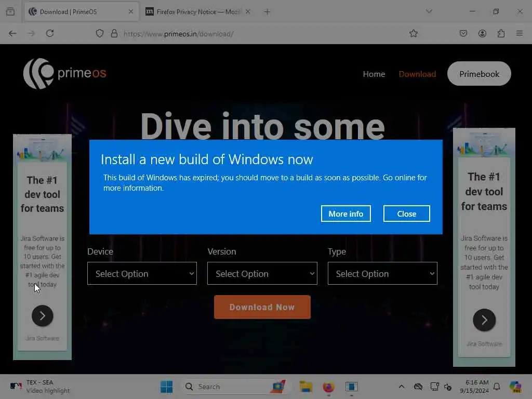Click the right ad's Jira Software label
Viewport: 532px width, 399px height.
484,344
